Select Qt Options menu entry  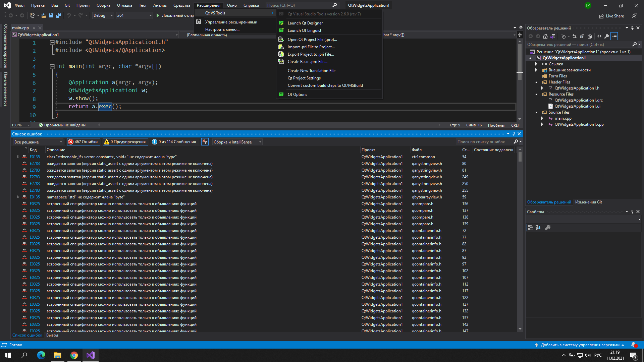pos(297,95)
